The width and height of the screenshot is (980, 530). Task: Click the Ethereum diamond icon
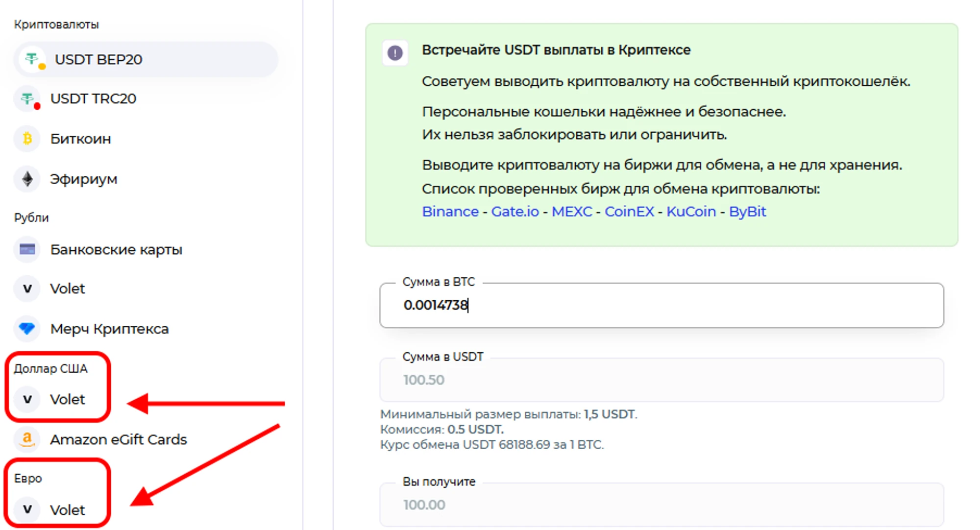(27, 179)
